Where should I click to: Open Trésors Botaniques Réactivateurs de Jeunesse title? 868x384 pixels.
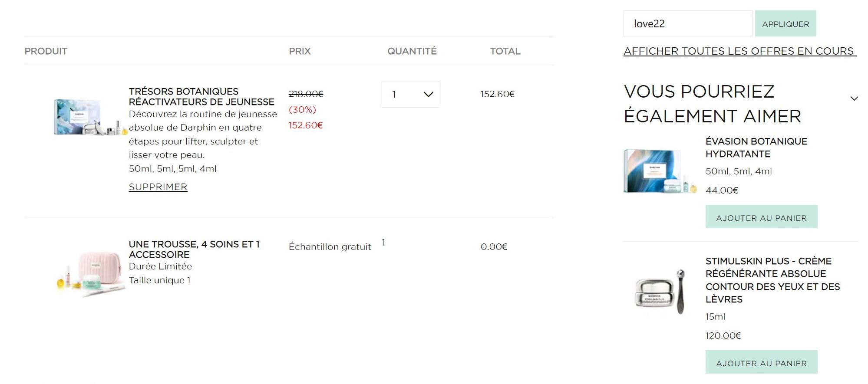[x=201, y=97]
